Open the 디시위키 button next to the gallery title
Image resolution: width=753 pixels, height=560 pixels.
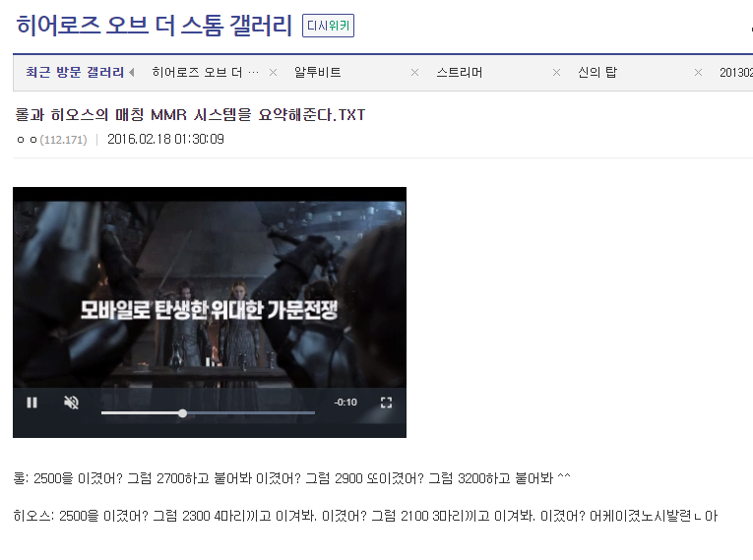tap(328, 26)
